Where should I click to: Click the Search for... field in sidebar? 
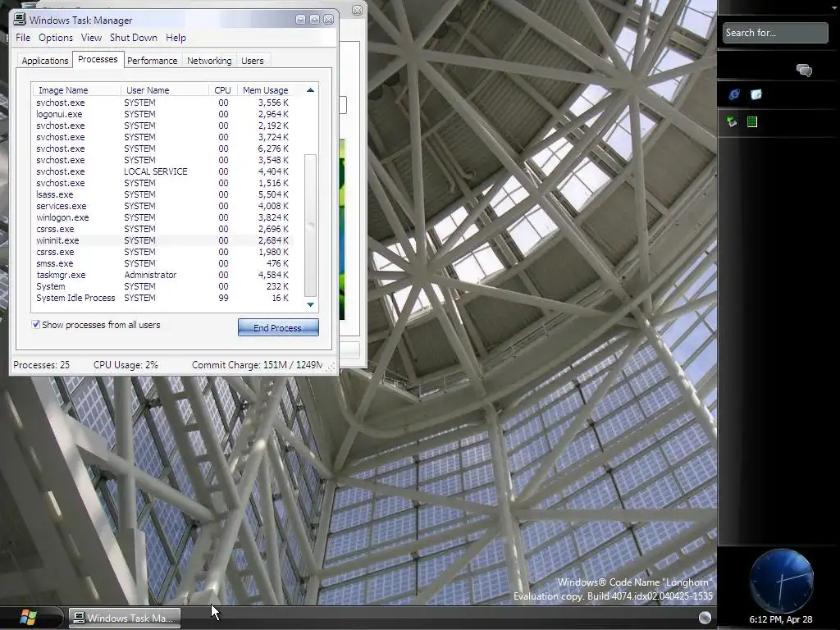774,33
